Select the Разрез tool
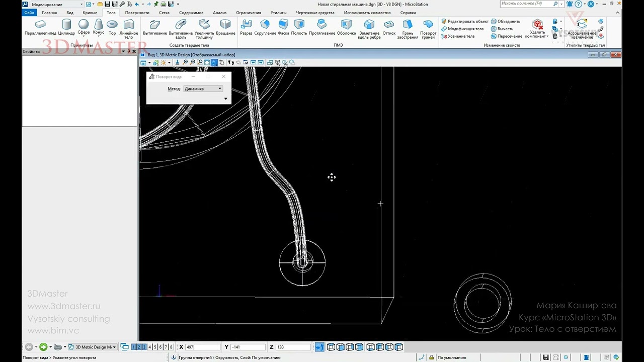The width and height of the screenshot is (644, 362). tap(246, 27)
